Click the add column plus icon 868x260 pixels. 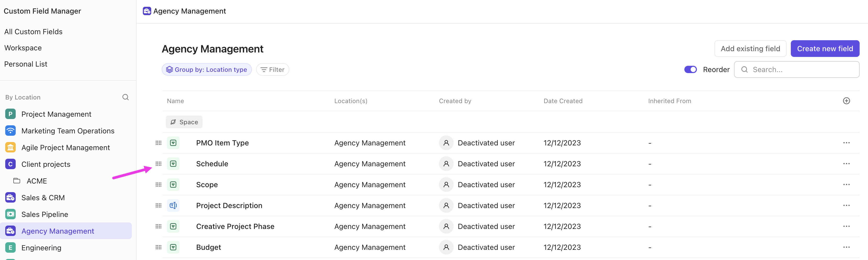click(x=846, y=101)
